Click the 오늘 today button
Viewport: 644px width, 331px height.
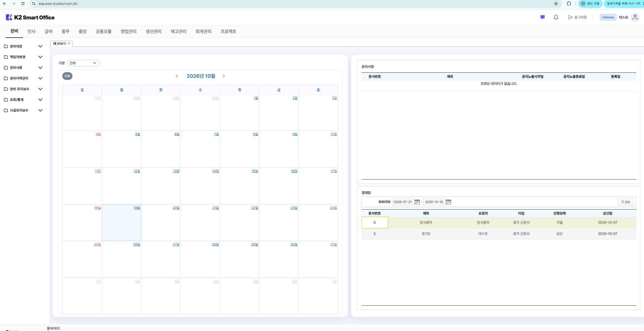pos(67,76)
